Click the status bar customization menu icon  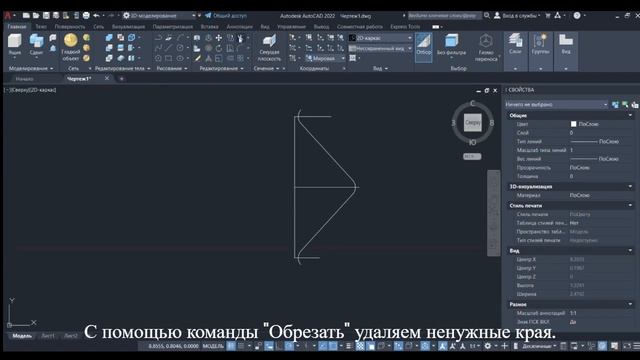click(x=636, y=346)
